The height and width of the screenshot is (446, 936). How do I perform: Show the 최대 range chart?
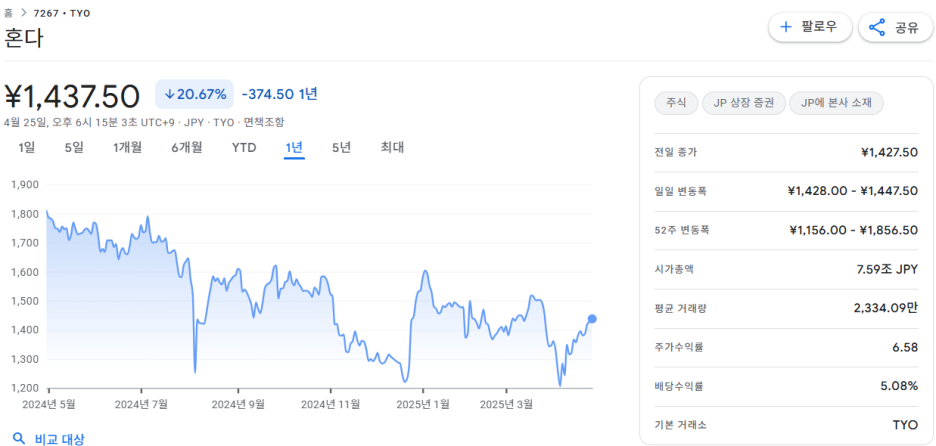(392, 147)
